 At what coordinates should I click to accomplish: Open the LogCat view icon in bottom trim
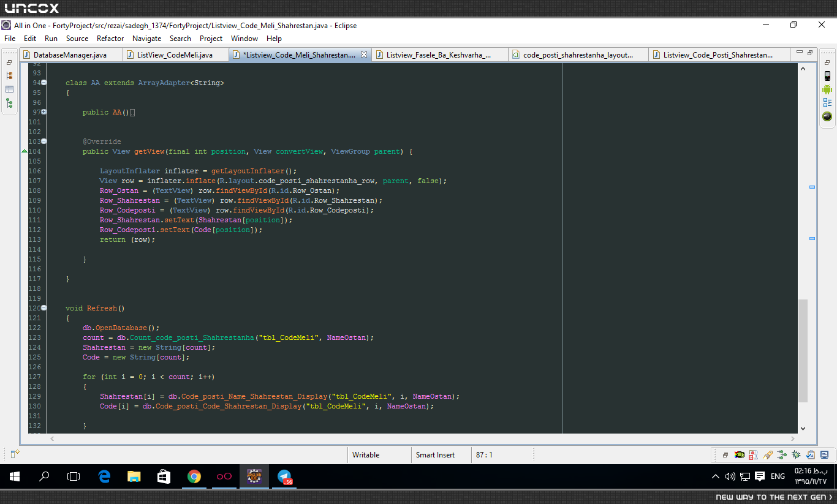[740, 455]
